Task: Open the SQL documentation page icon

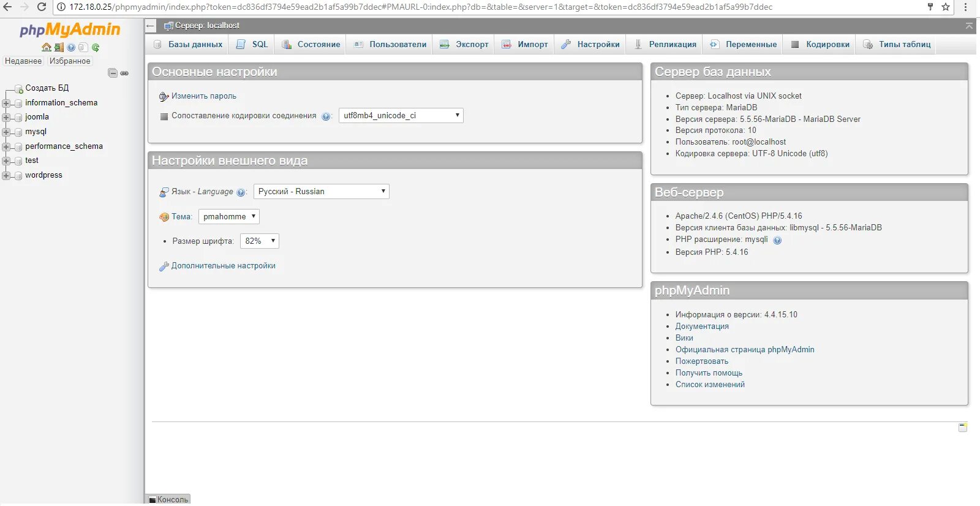Action: pyautogui.click(x=83, y=47)
